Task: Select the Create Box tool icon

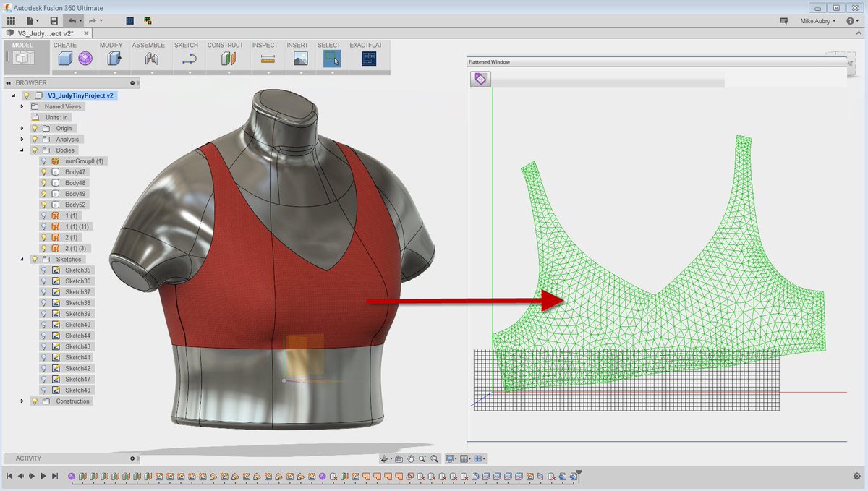Action: (65, 59)
